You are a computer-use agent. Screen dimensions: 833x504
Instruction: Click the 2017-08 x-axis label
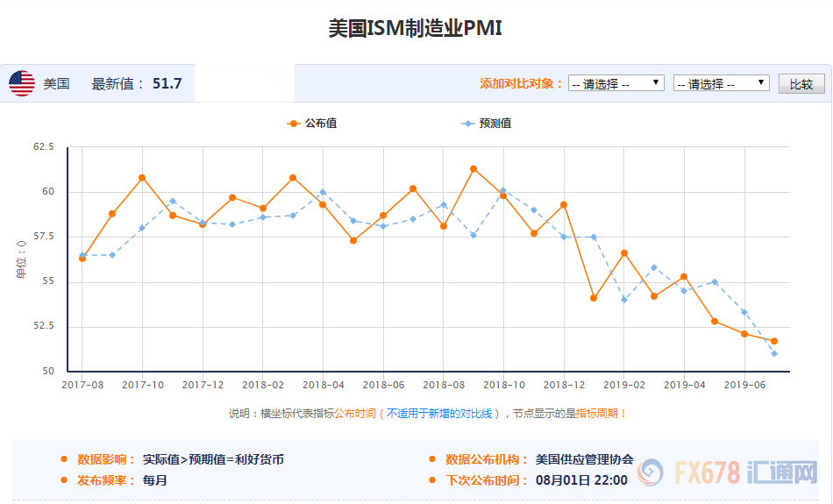tap(82, 385)
